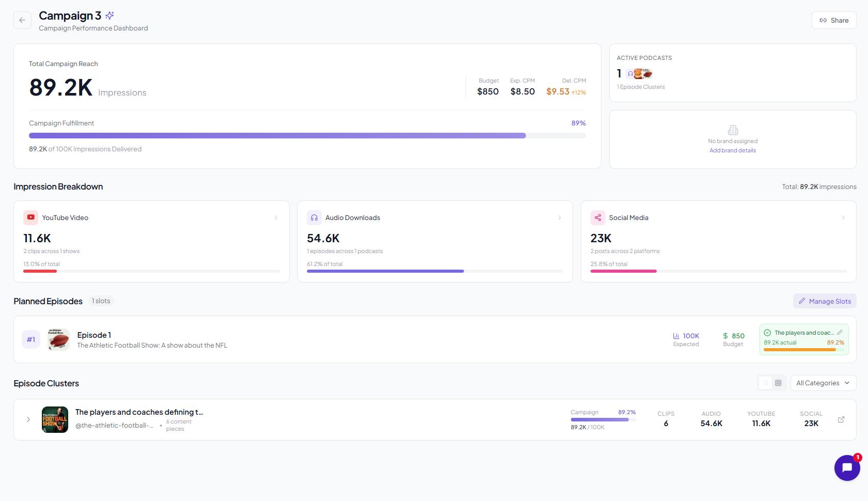Open the Add brand details link
The width and height of the screenshot is (868, 501).
[732, 150]
